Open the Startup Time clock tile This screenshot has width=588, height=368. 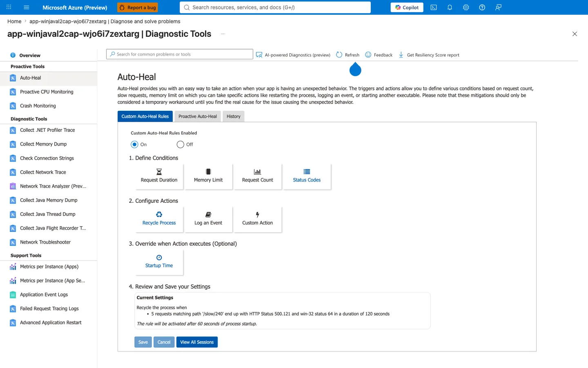[x=159, y=262]
